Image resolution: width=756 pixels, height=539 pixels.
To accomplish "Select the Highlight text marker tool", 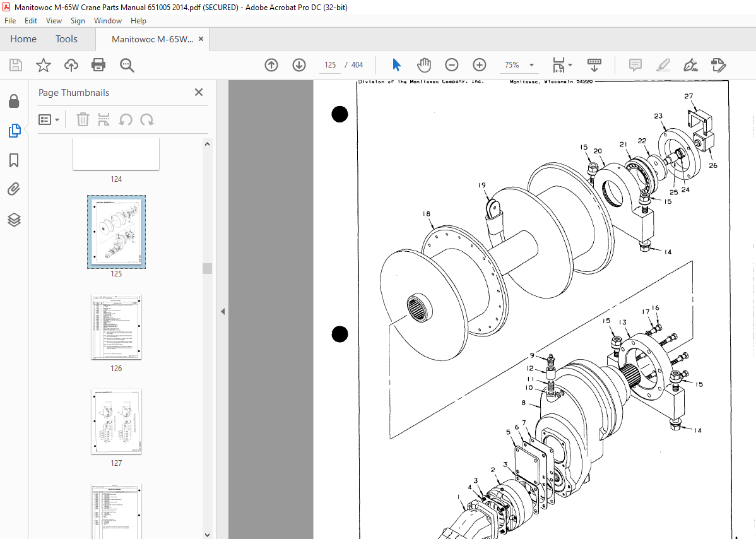I will coord(663,64).
